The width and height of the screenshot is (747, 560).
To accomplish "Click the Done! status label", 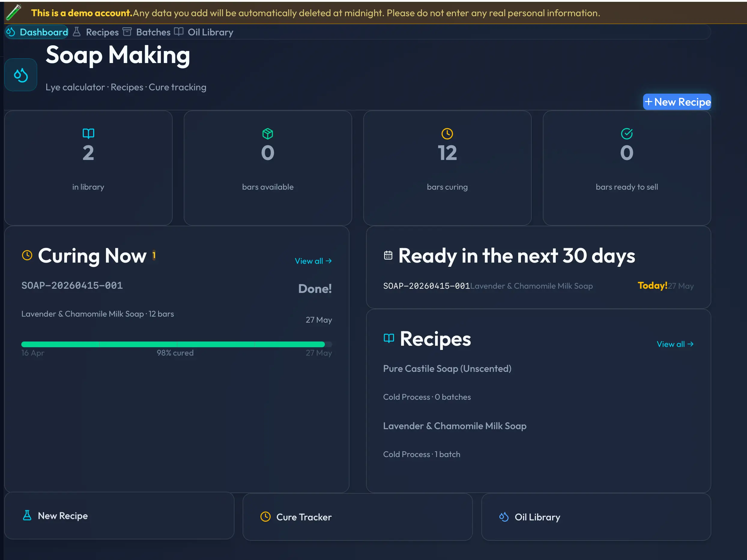I will coord(315,289).
